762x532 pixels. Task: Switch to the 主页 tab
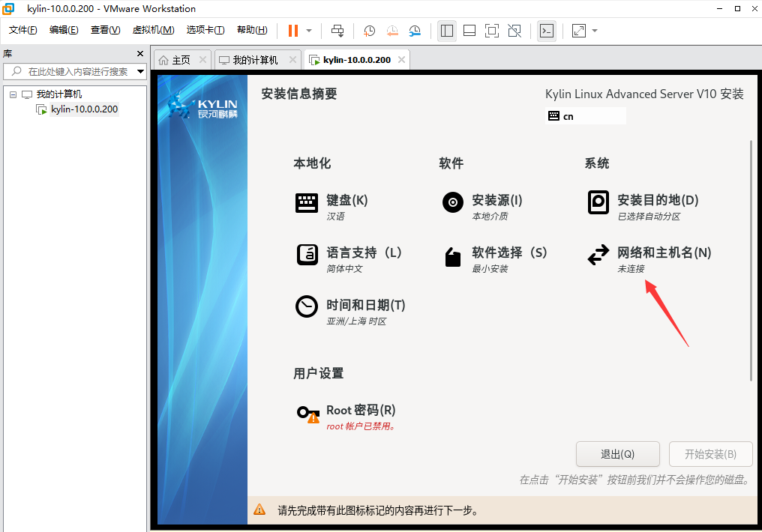click(x=181, y=60)
